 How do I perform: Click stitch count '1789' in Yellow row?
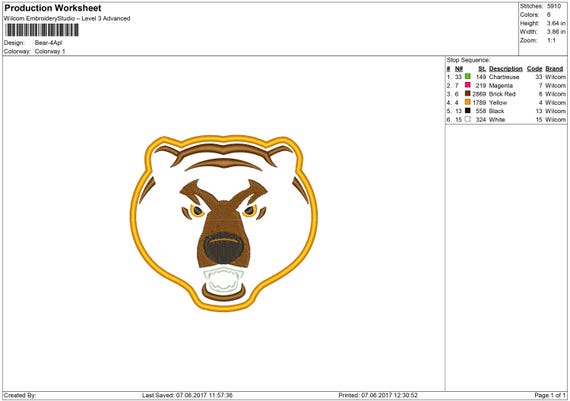[x=479, y=103]
